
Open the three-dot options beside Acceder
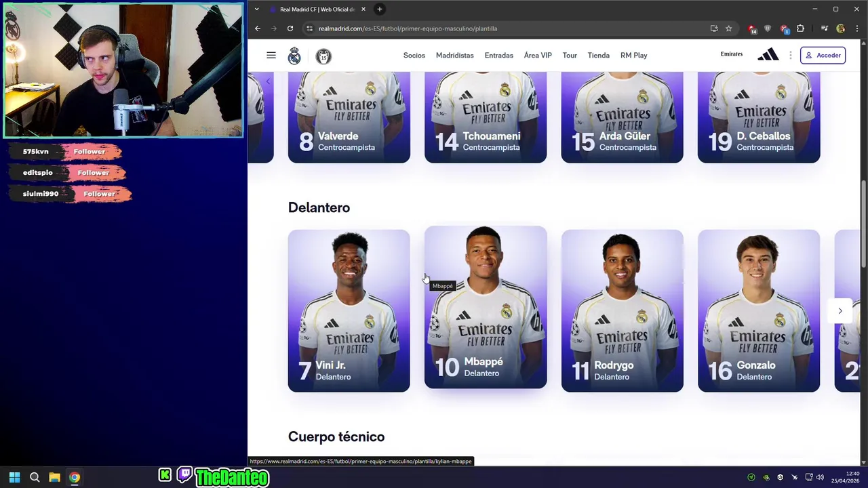tap(790, 55)
